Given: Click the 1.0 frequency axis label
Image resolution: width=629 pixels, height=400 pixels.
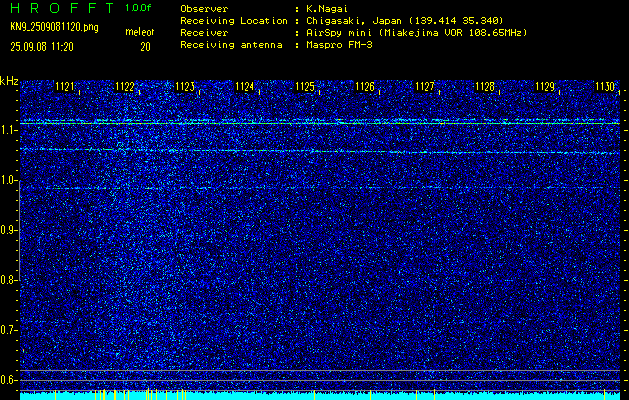Looking at the screenshot, I should point(8,180).
